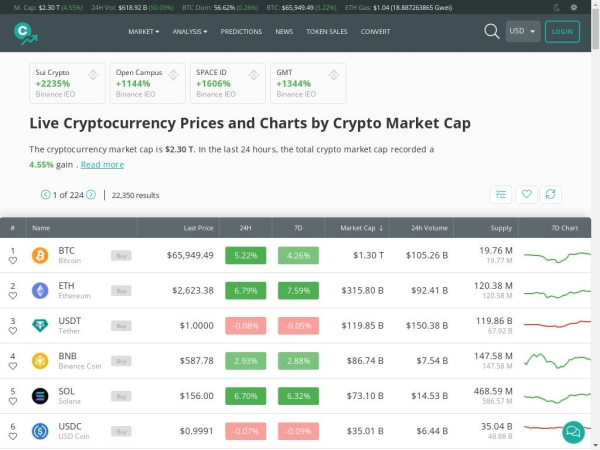The height and width of the screenshot is (450, 600).
Task: Click the BNB coin logo
Action: point(40,361)
